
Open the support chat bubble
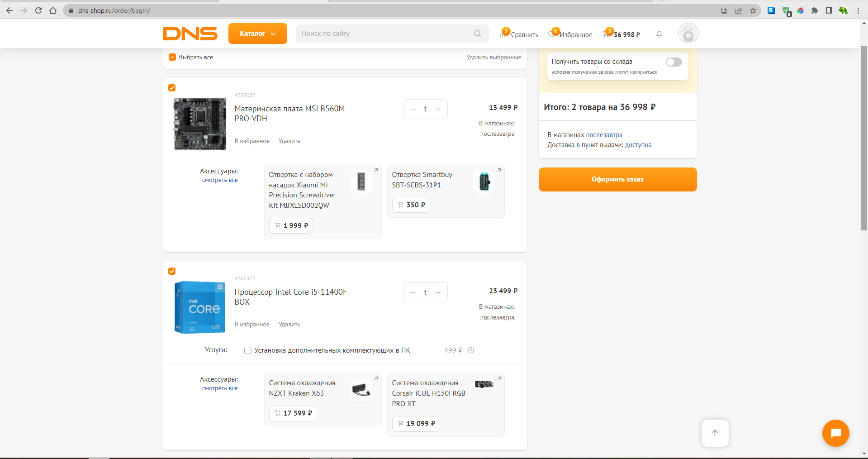pos(835,433)
